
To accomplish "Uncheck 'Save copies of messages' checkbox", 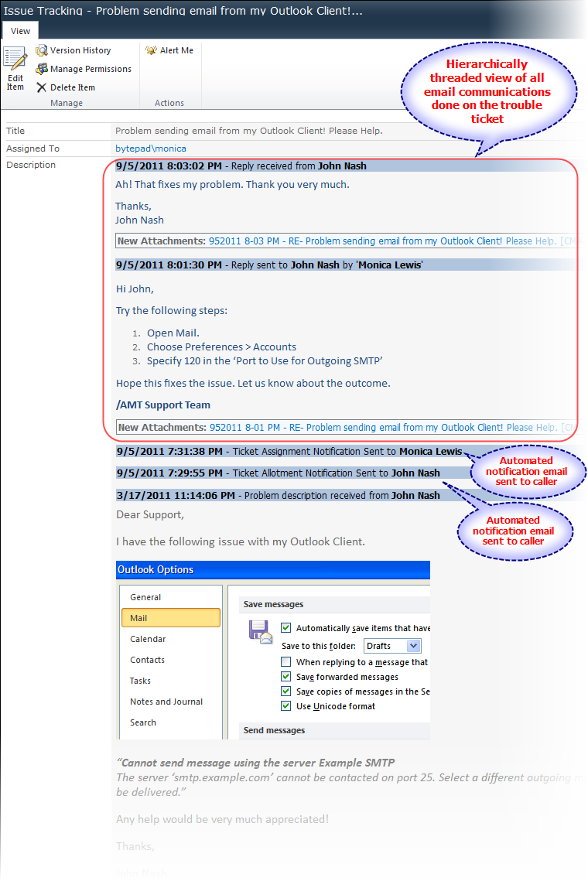I will point(286,691).
